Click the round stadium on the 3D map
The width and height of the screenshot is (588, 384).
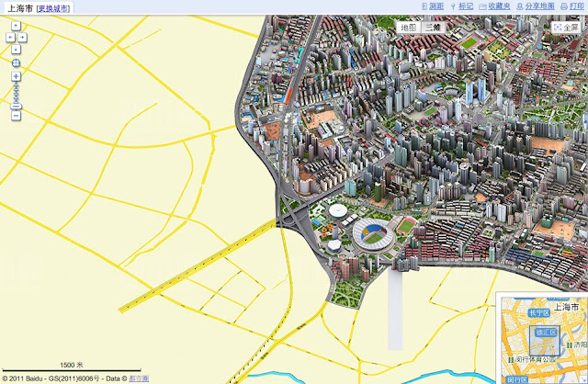(373, 235)
